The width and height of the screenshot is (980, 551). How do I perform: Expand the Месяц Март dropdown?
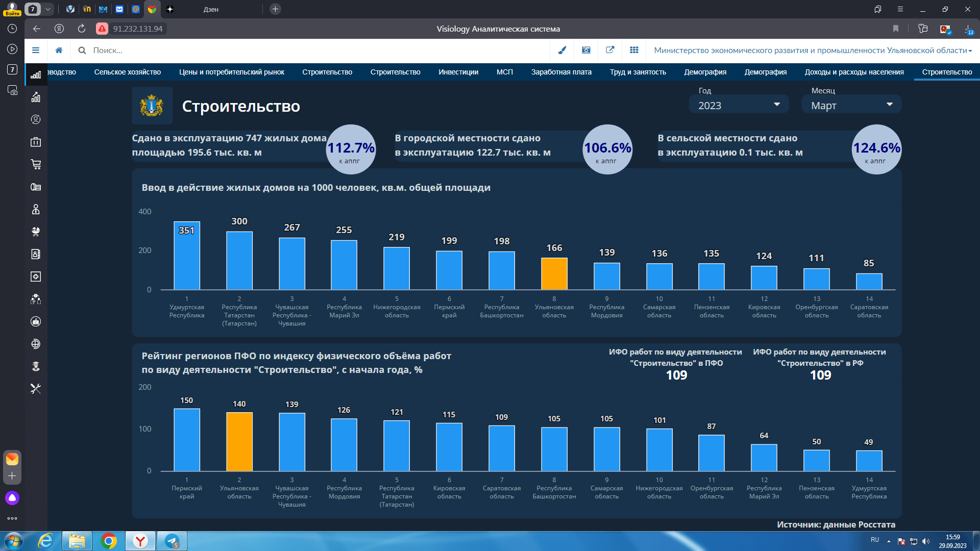click(851, 105)
